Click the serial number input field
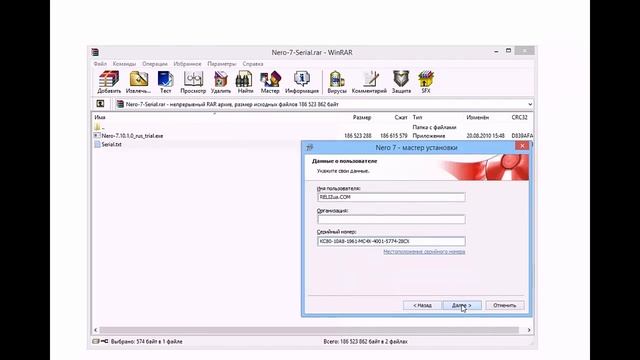Viewport: 640px width, 360px height. tap(391, 241)
